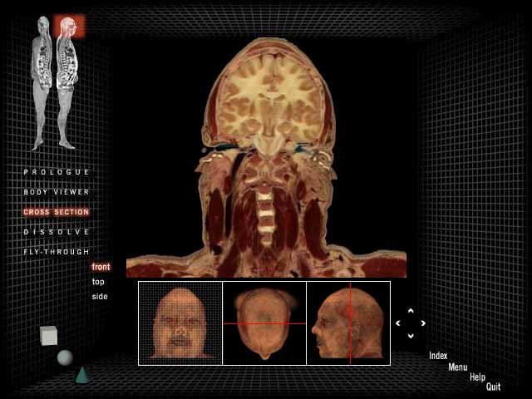Open the Index link
532x399 pixels.
[438, 356]
